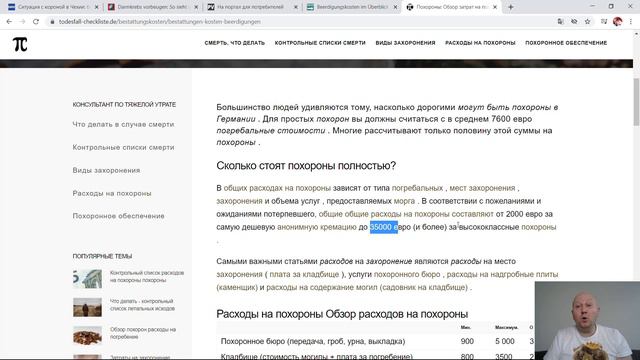Screen dimensions: 640x360
Task: Follow the 'анонимную кремацию' link
Action: [317, 227]
